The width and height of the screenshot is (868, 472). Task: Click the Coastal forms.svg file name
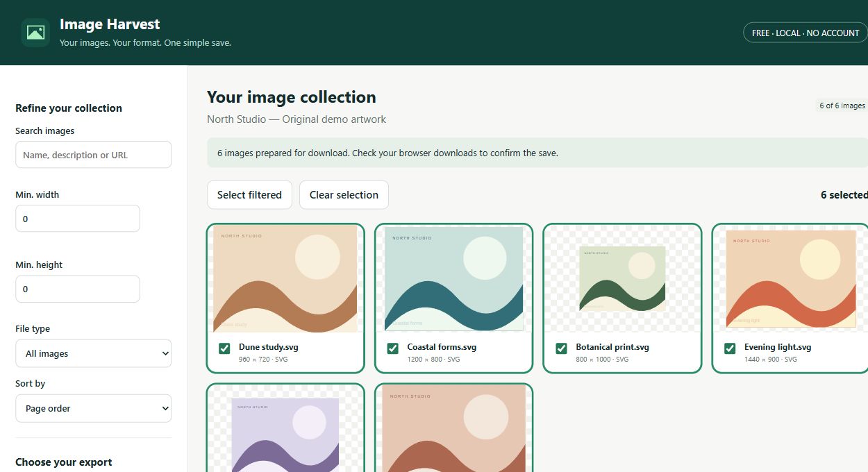pos(442,347)
